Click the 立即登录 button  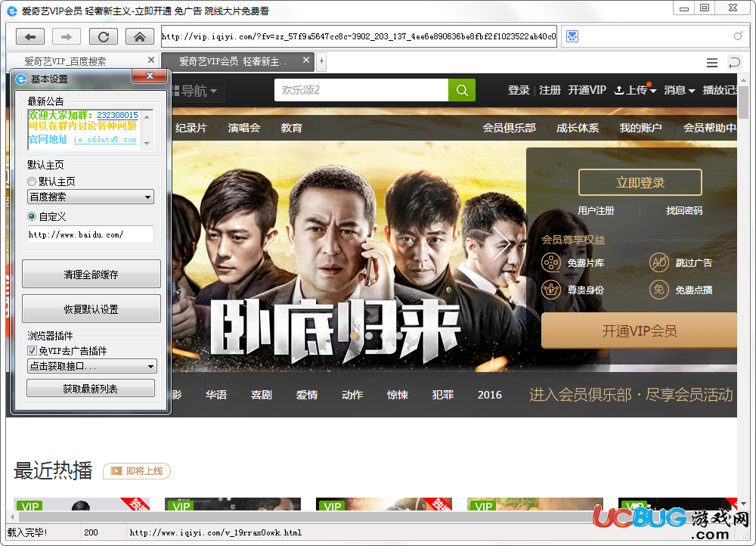pyautogui.click(x=640, y=182)
